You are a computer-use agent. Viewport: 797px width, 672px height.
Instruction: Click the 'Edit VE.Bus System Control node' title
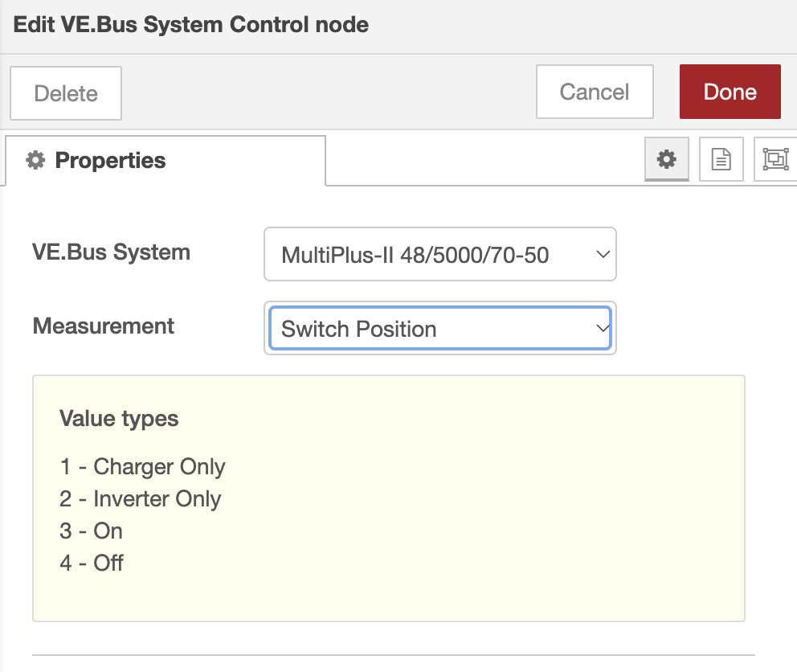tap(191, 25)
